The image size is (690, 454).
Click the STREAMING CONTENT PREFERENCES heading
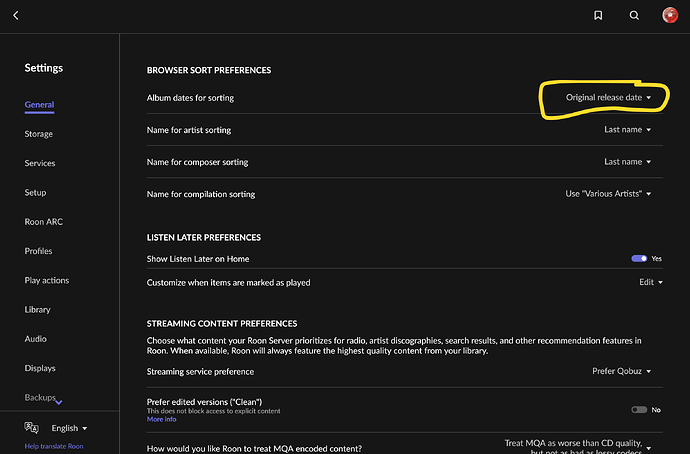coord(222,324)
